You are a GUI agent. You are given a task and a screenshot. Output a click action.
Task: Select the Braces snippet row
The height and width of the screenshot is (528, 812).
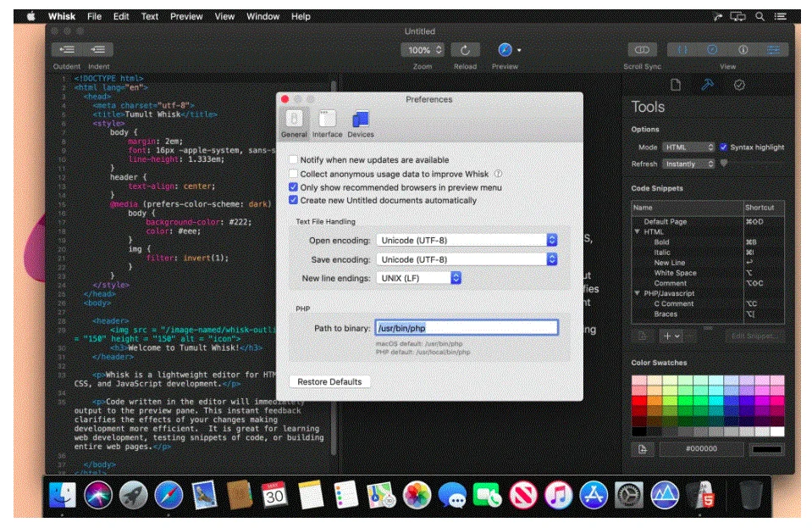(x=707, y=314)
